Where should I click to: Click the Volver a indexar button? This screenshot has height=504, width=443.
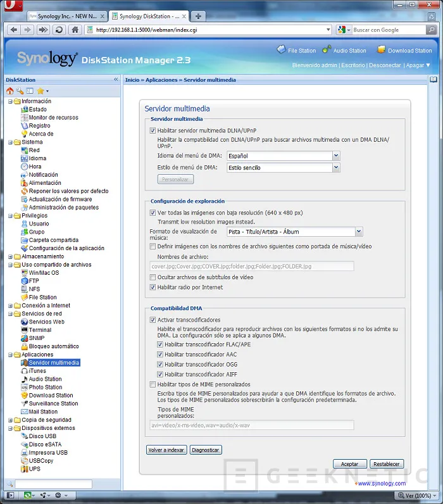click(x=166, y=450)
